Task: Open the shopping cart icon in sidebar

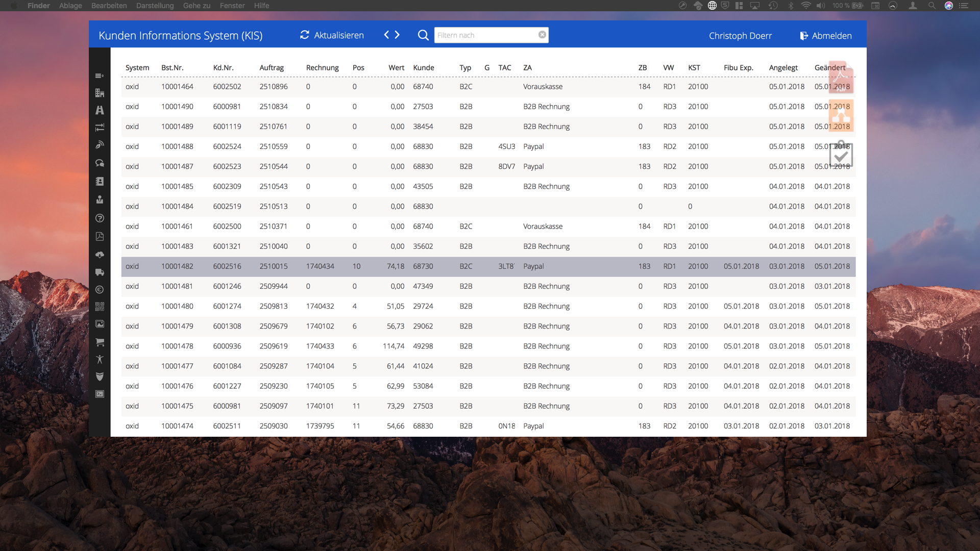Action: tap(100, 342)
